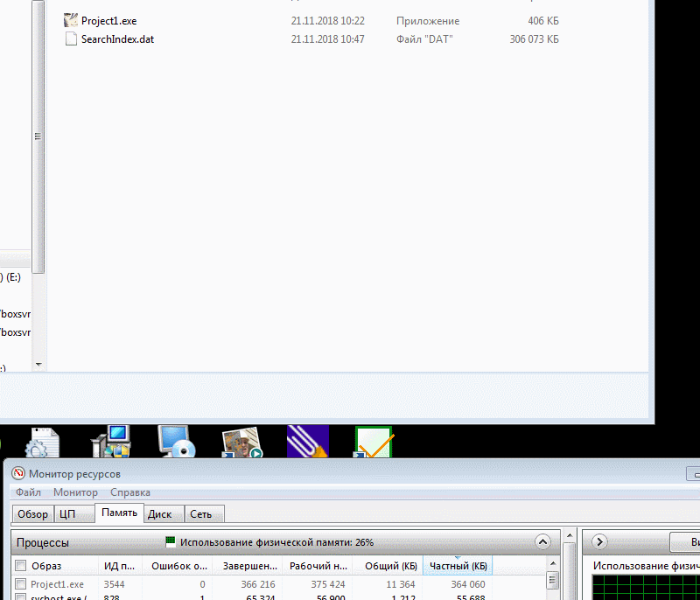Image resolution: width=700 pixels, height=600 pixels.
Task: Click commit value 366 216
Action: (258, 584)
